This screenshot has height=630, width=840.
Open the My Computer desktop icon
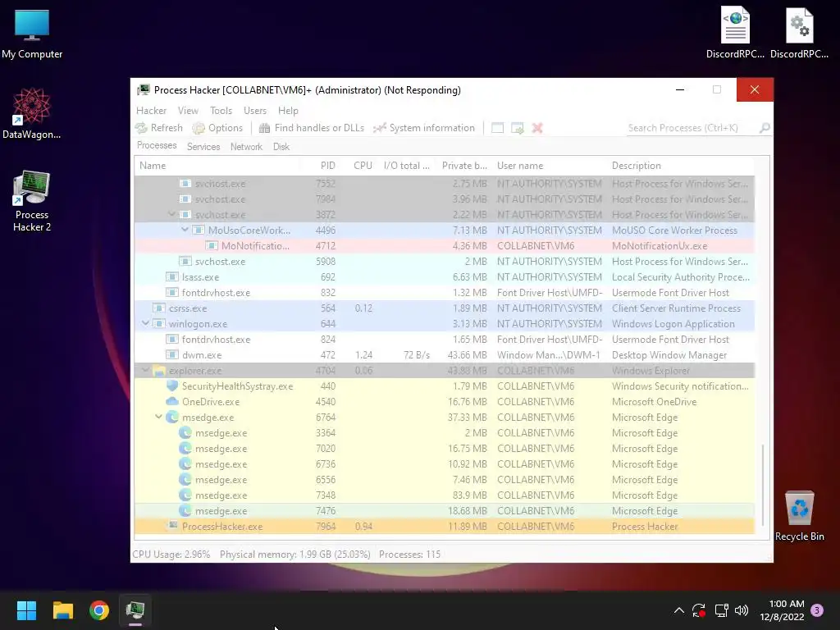(x=32, y=34)
